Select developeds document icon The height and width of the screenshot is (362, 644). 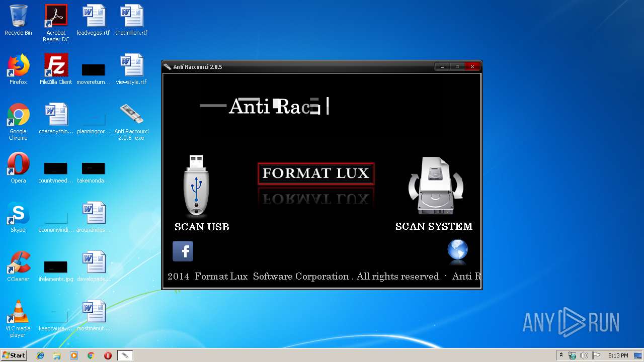pos(94,266)
